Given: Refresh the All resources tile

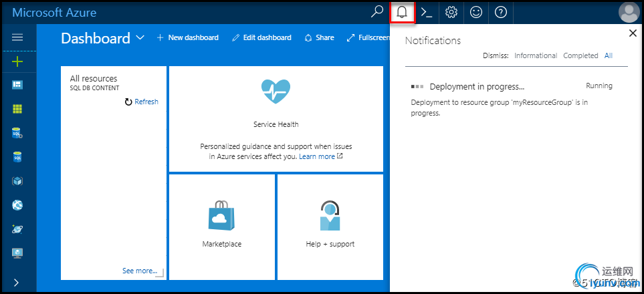Looking at the screenshot, I should tap(142, 102).
